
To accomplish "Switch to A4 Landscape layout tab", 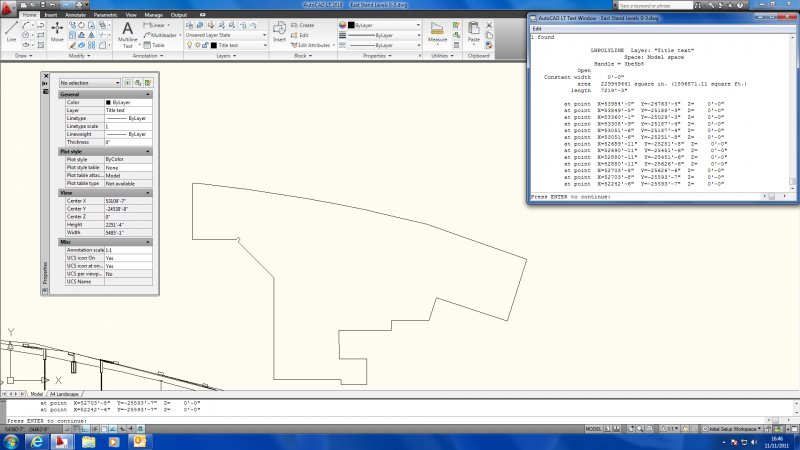I will pos(64,394).
